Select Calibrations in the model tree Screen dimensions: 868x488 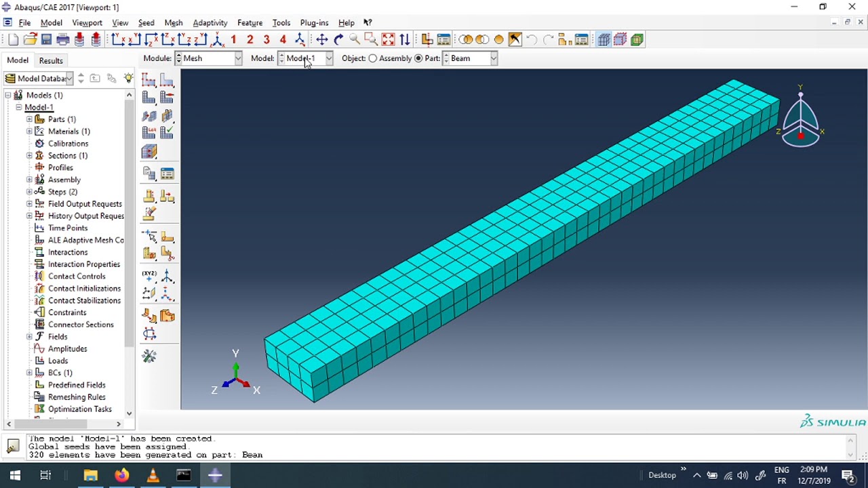(x=68, y=144)
